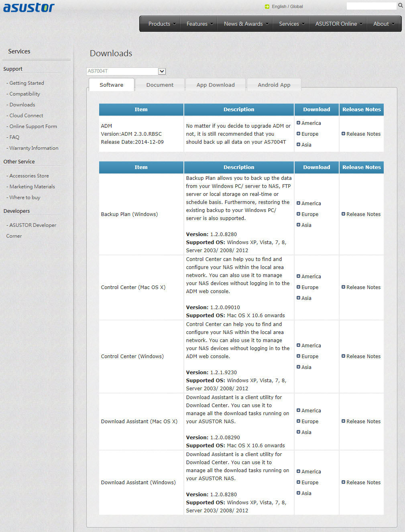405x532 pixels.
Task: Expand the News & Awards menu
Action: [x=246, y=24]
